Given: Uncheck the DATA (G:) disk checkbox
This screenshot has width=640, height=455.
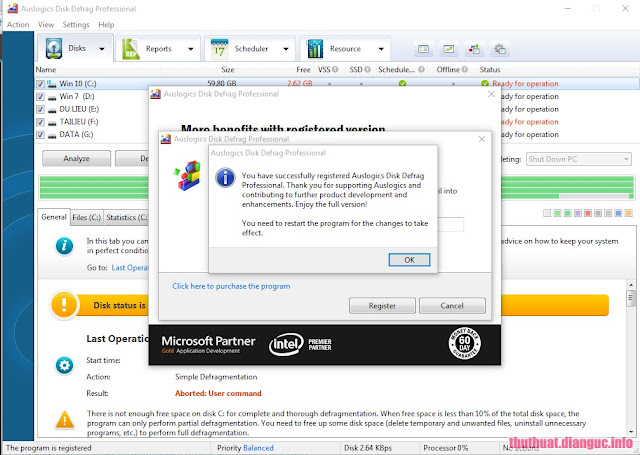Looking at the screenshot, I should click(x=40, y=135).
